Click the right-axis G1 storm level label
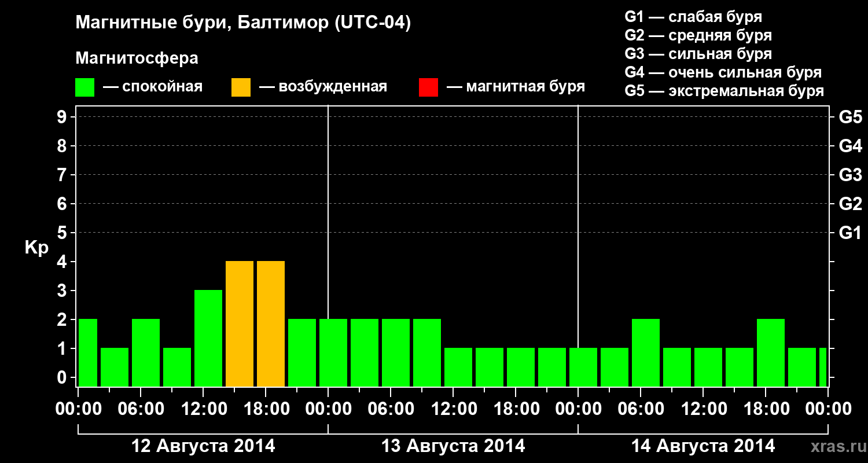This screenshot has height=463, width=868. click(850, 233)
